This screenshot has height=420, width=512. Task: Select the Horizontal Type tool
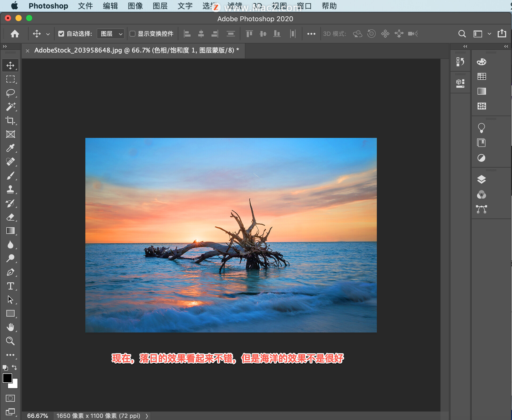pos(10,286)
